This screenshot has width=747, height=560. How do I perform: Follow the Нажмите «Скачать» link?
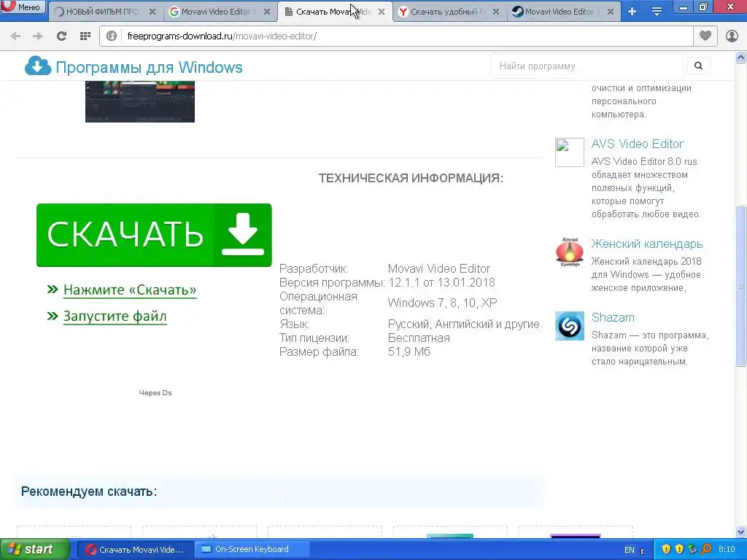tap(130, 289)
